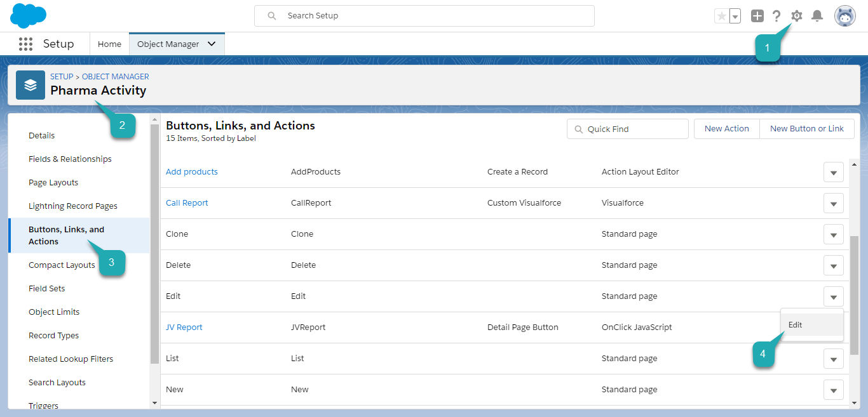The width and height of the screenshot is (868, 417).
Task: Open the favorites list dropdown arrow
Action: tap(735, 16)
